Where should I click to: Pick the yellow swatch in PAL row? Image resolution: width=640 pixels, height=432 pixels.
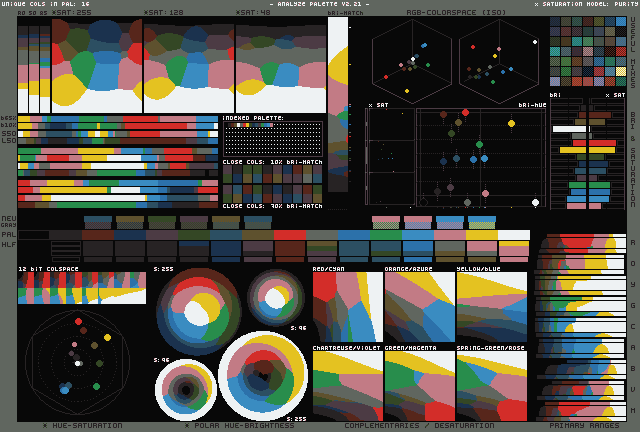click(481, 235)
